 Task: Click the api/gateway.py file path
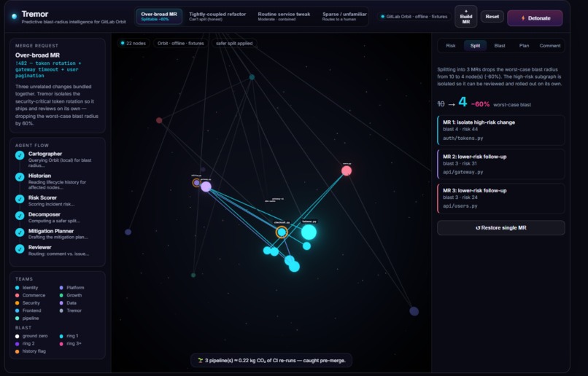[463, 172]
